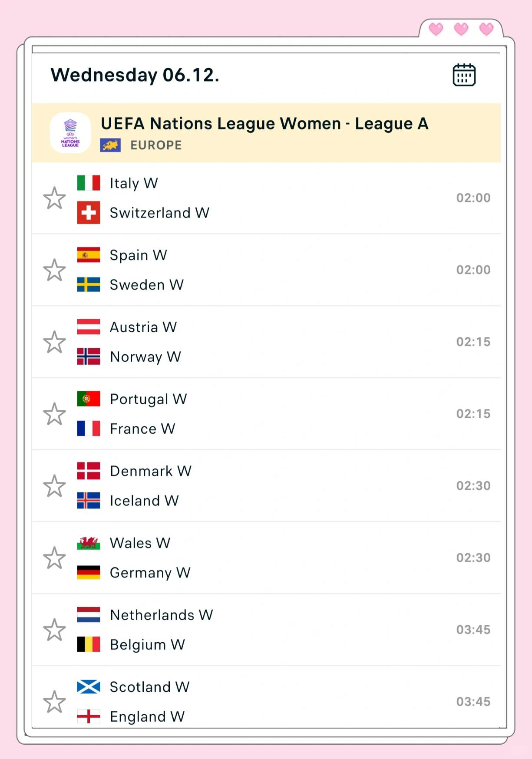Favorite the Italy W vs Switzerland W match
Image resolution: width=532 pixels, height=759 pixels.
[54, 198]
